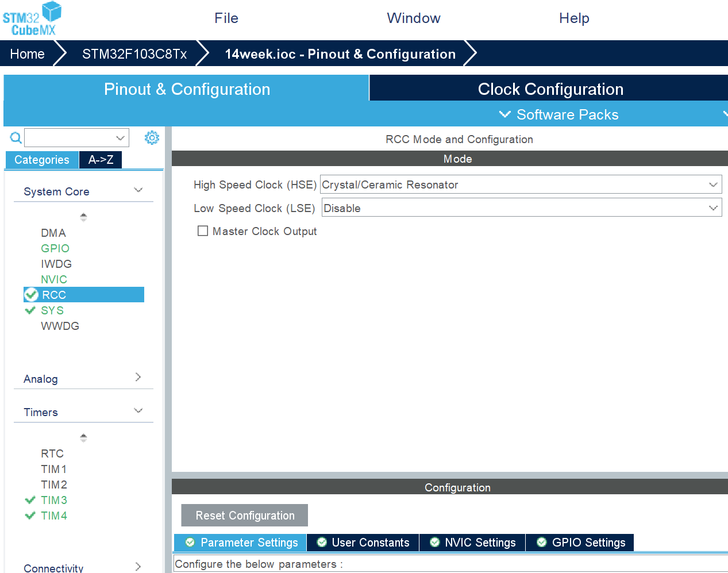Click the green check icon beside TIM4
This screenshot has height=573, width=728.
tap(30, 516)
